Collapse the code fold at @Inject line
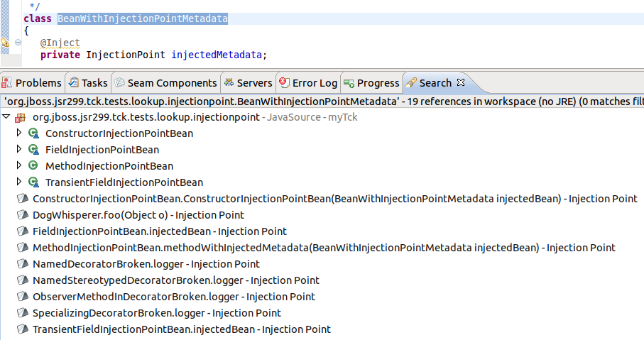 coord(18,43)
